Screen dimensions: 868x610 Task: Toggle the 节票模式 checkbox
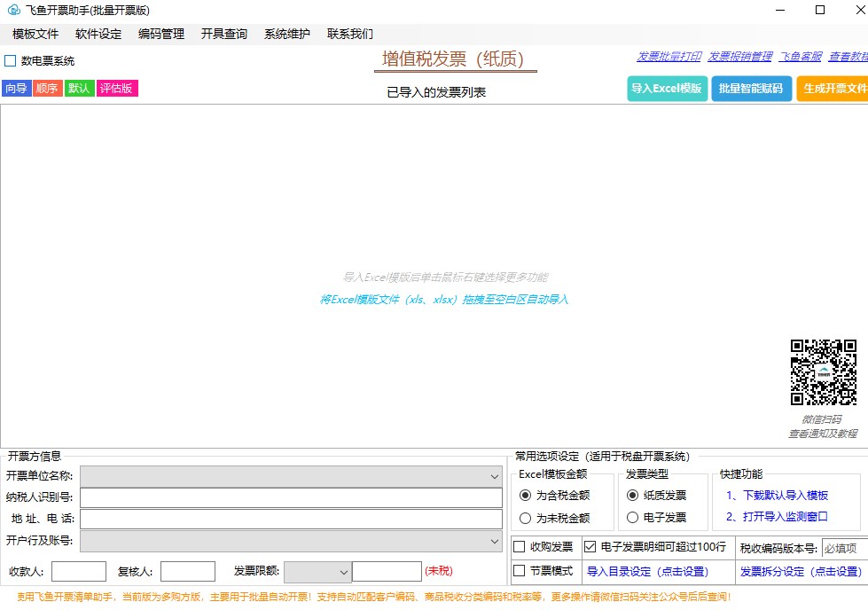pyautogui.click(x=520, y=570)
